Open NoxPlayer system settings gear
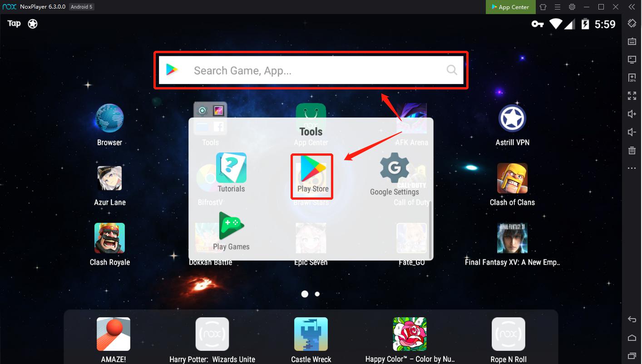This screenshot has height=364, width=642. [x=572, y=7]
